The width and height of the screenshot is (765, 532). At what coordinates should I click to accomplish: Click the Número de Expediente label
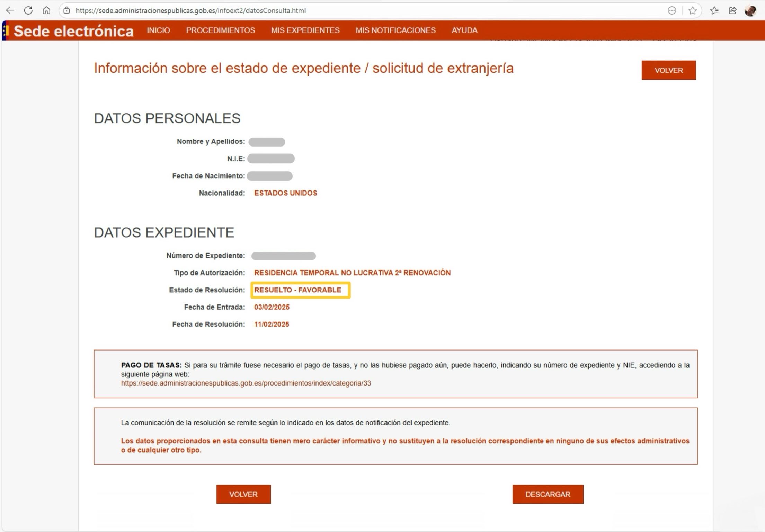pyautogui.click(x=206, y=256)
